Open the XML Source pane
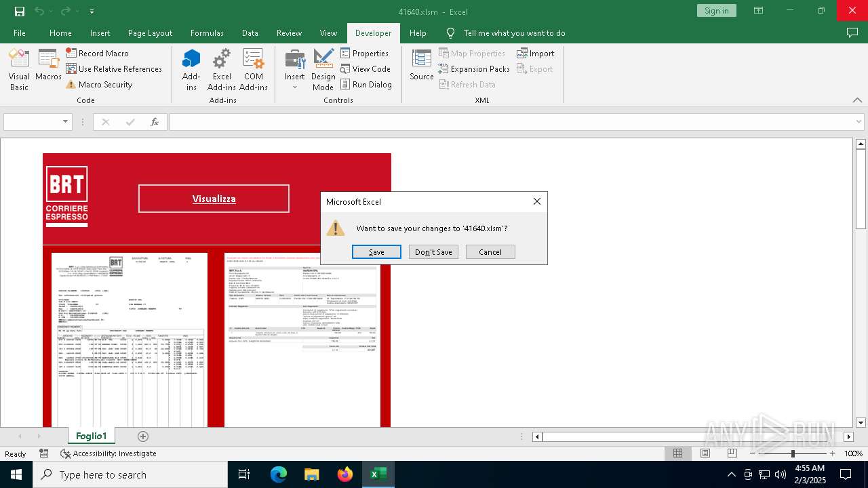The height and width of the screenshot is (488, 868). (x=421, y=65)
